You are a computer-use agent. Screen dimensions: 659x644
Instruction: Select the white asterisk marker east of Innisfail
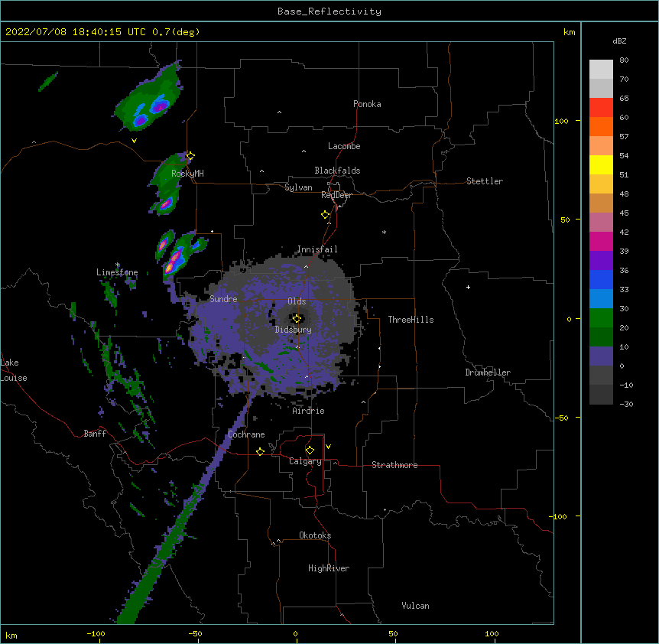point(384,232)
